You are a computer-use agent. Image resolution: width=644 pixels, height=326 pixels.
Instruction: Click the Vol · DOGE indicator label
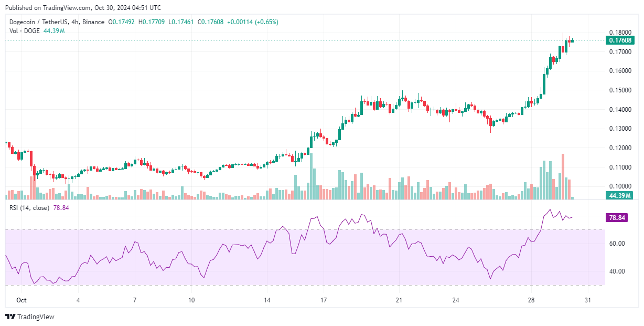(25, 31)
